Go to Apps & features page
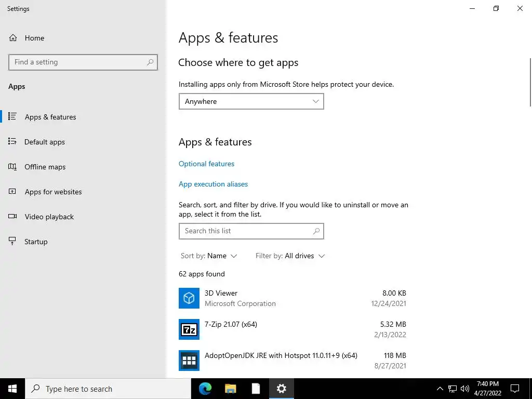 tap(83, 117)
